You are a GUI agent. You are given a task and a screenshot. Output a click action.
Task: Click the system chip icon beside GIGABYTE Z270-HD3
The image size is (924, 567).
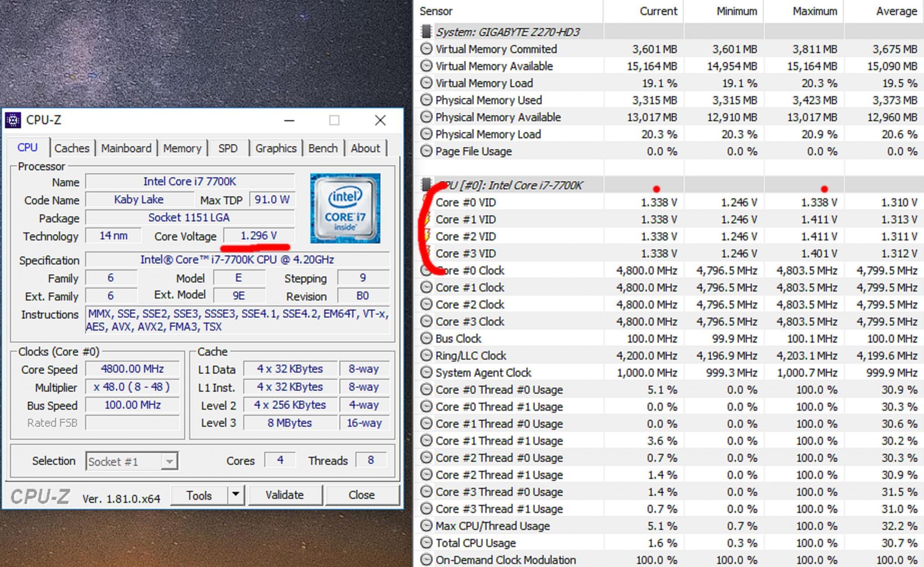click(x=425, y=32)
